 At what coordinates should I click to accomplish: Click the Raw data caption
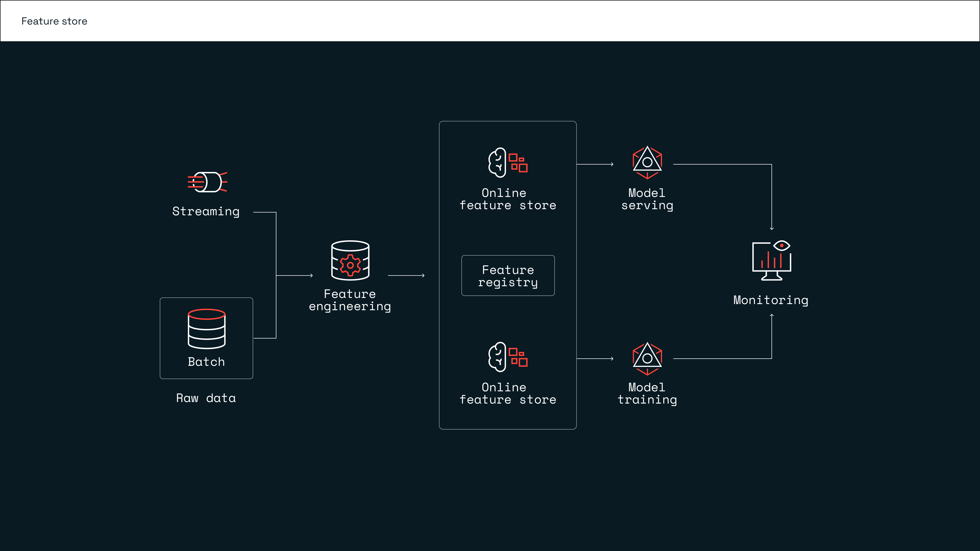coord(206,398)
